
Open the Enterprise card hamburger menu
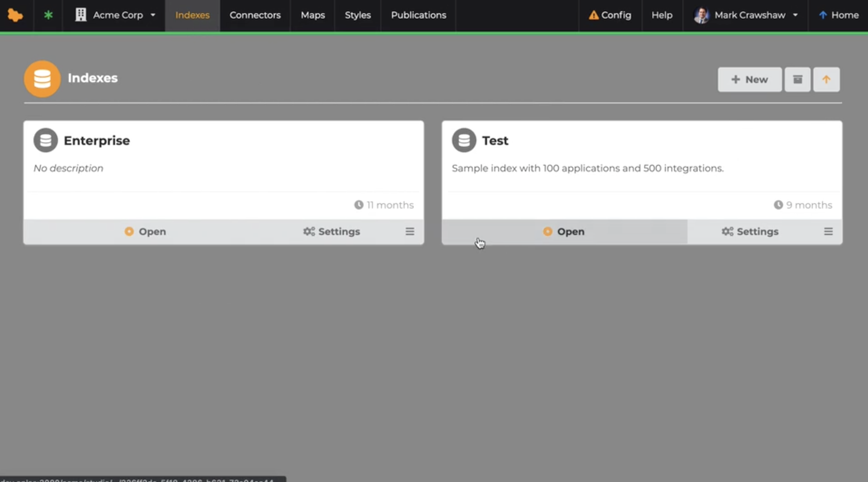(410, 231)
